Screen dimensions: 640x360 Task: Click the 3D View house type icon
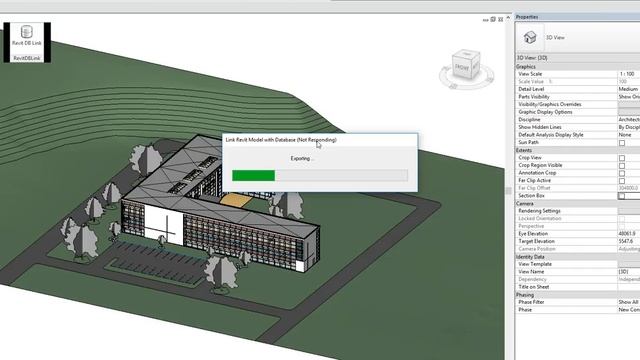(x=530, y=38)
